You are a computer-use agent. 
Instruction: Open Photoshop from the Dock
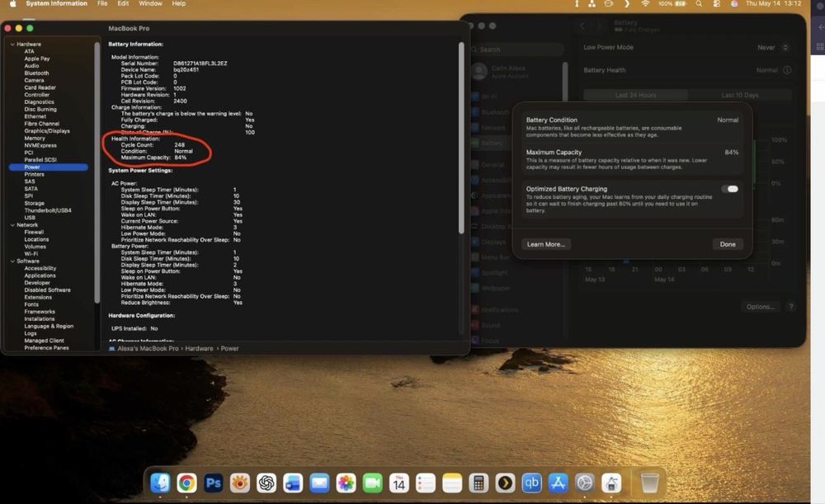pyautogui.click(x=213, y=483)
